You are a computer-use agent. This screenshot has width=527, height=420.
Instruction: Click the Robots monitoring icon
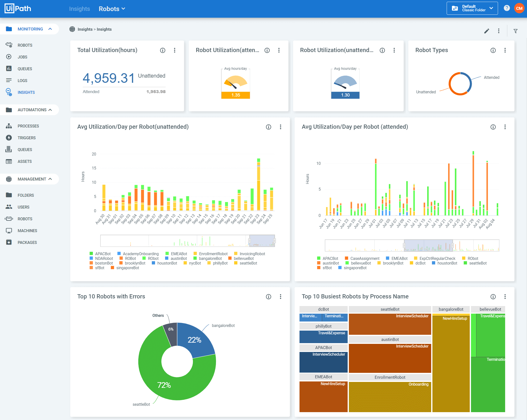pyautogui.click(x=9, y=45)
